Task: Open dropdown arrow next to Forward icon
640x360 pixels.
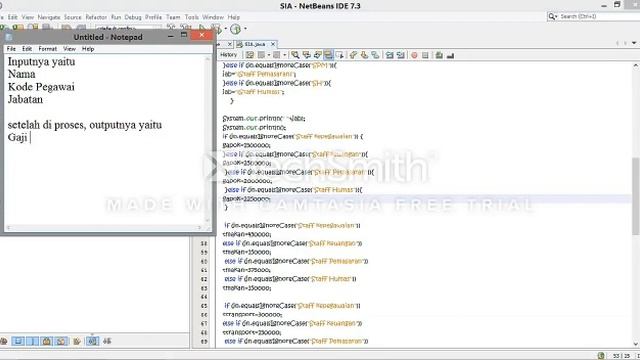Action: coord(284,55)
